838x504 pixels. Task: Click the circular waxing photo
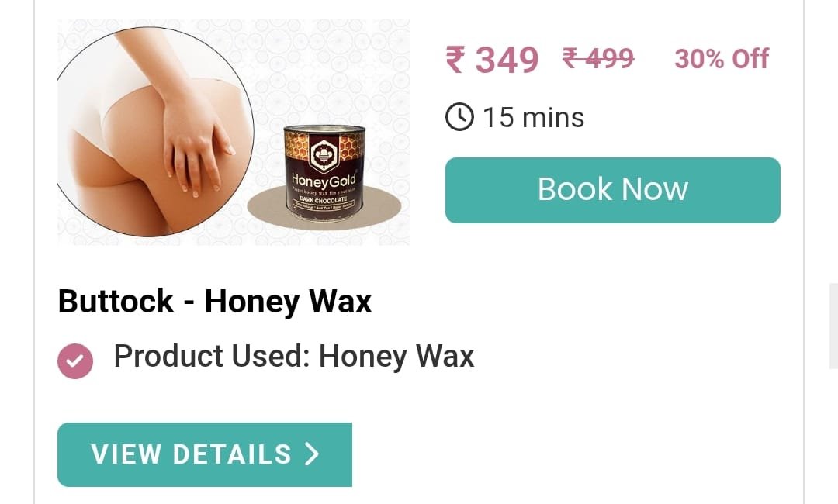(x=155, y=131)
